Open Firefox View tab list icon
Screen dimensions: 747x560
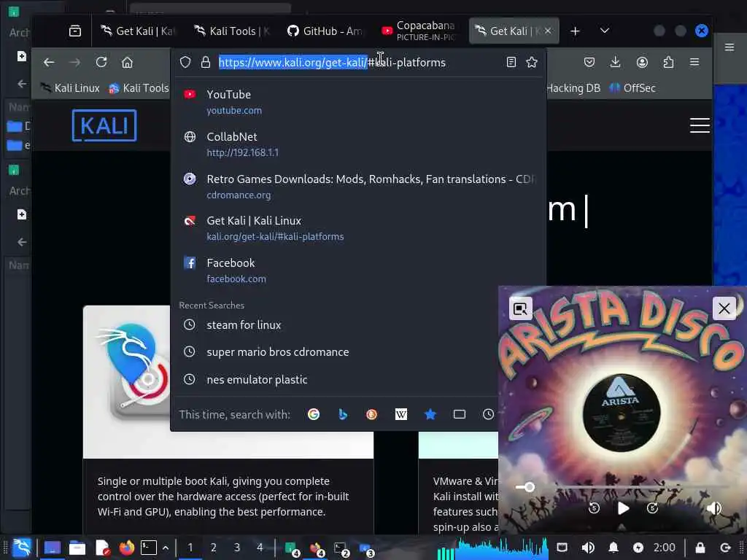[x=75, y=31]
